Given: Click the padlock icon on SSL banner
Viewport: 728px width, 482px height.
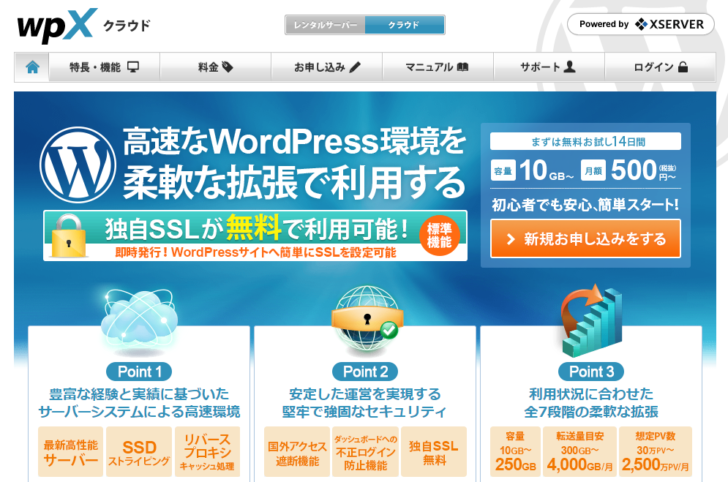Looking at the screenshot, I should click(68, 236).
